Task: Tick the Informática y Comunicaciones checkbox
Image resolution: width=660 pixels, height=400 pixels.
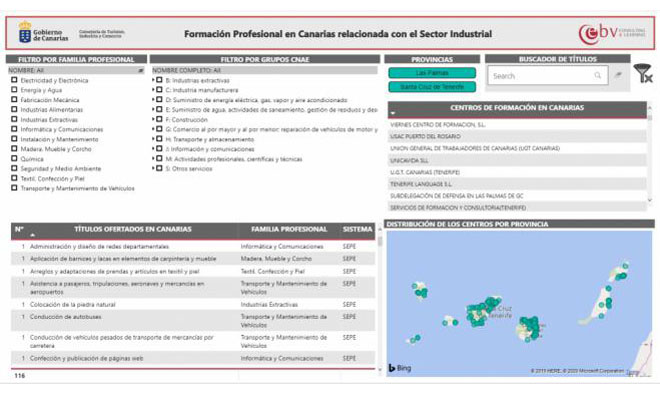Action: (x=14, y=128)
